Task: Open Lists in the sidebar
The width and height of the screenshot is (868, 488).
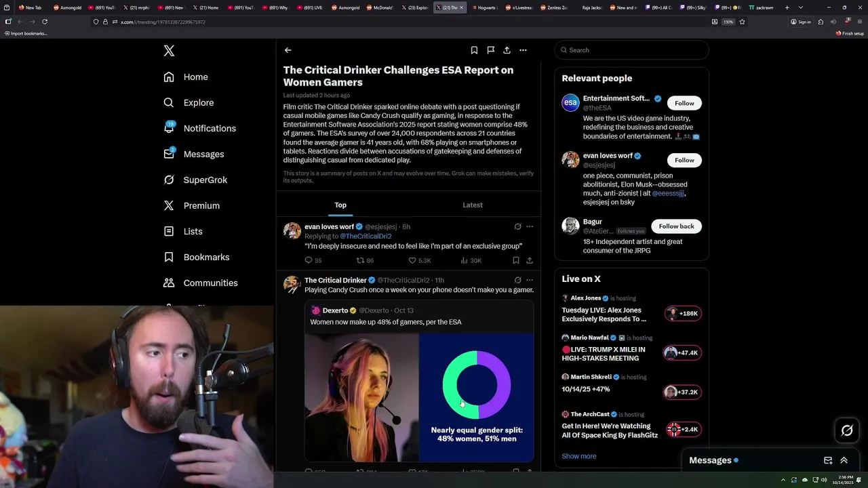Action: (183, 231)
